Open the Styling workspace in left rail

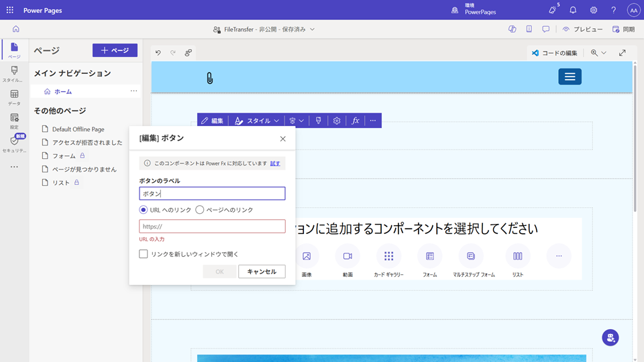click(x=14, y=74)
